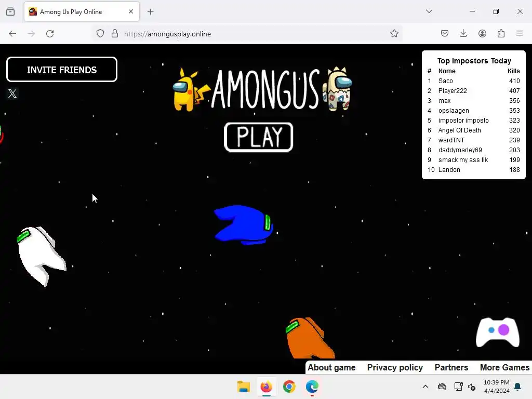532x399 pixels.
Task: Open the recent browsing view icon
Action: pyautogui.click(x=10, y=12)
